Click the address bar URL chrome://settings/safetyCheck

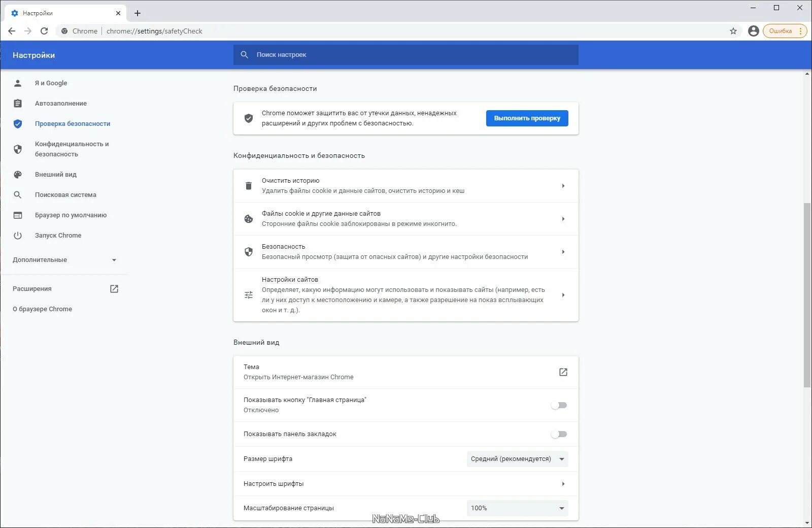click(154, 31)
